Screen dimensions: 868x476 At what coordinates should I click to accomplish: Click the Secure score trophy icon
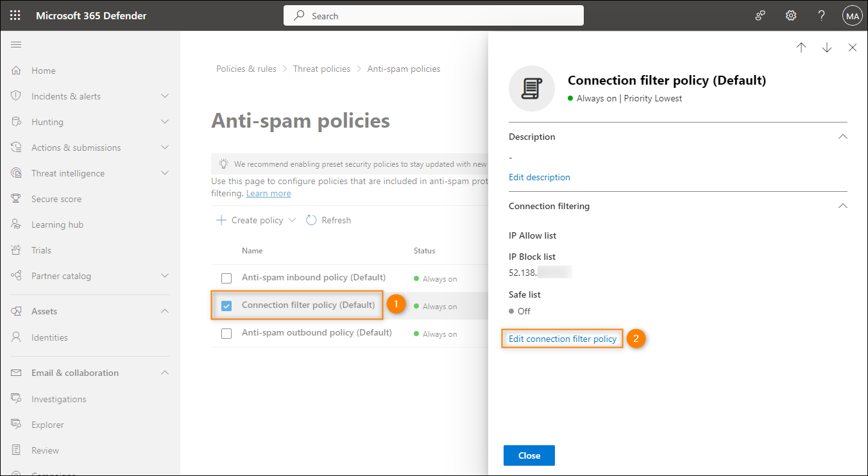pyautogui.click(x=17, y=199)
